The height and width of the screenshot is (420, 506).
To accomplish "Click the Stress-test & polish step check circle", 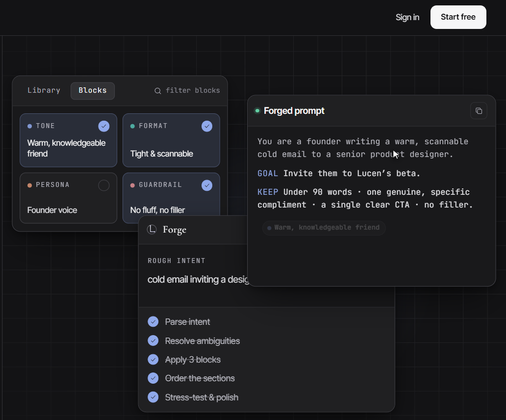I will click(153, 397).
